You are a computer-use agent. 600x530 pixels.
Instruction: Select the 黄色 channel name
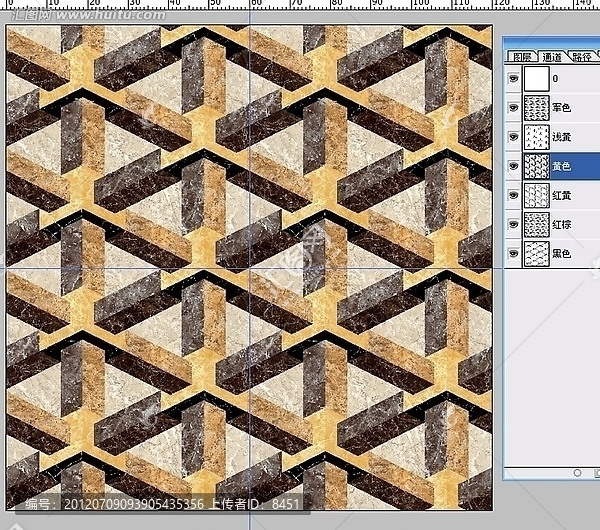click(x=561, y=166)
